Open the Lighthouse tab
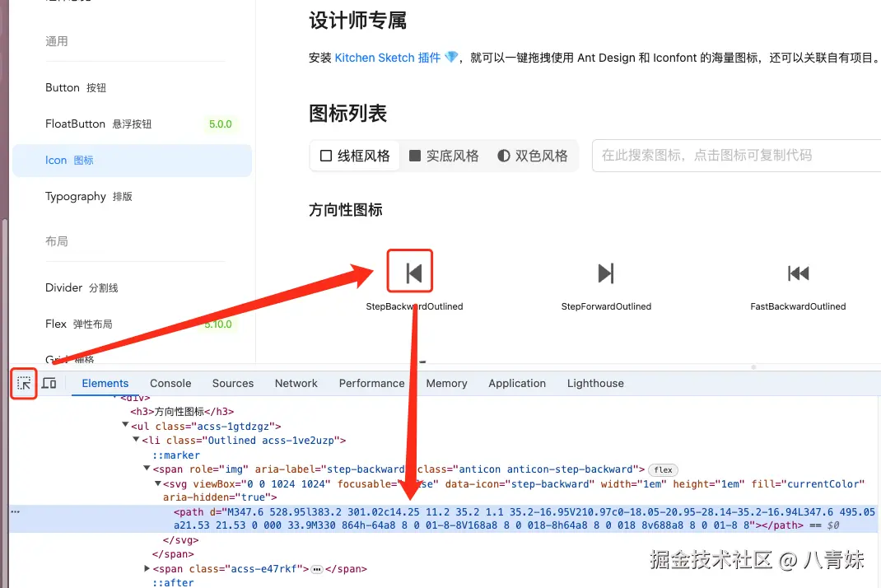 point(595,384)
